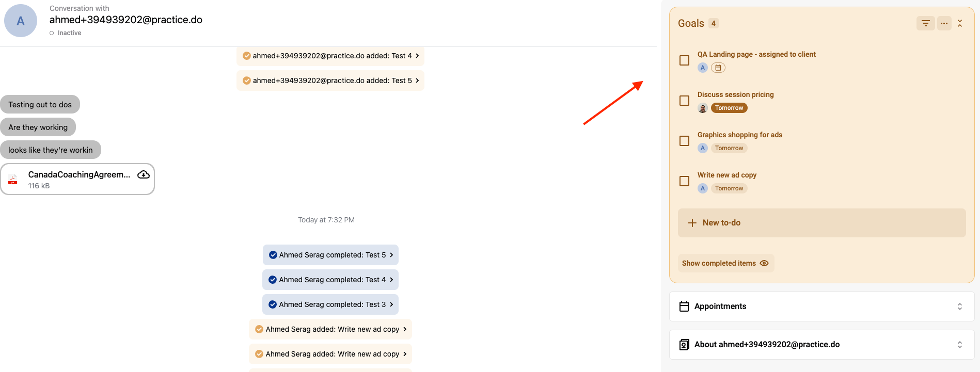The image size is (980, 372).
Task: Click check icon on 'added: Test 5'
Action: coord(247,80)
